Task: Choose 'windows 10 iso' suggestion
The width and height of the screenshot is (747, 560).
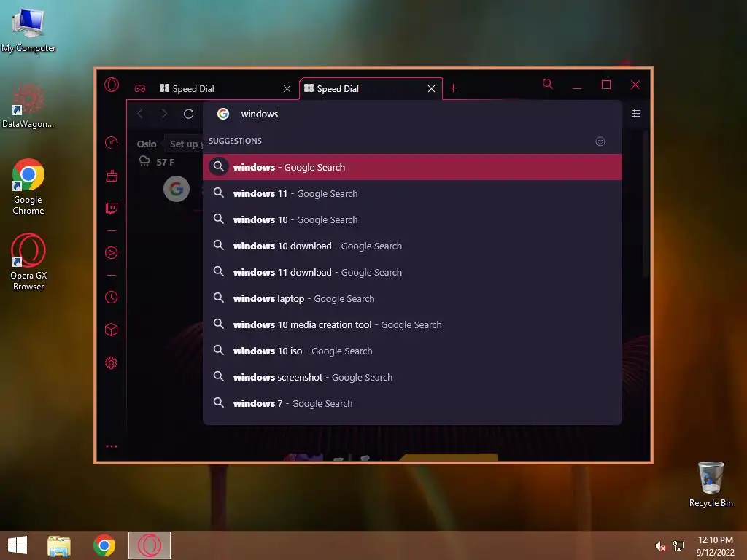Action: 413,351
